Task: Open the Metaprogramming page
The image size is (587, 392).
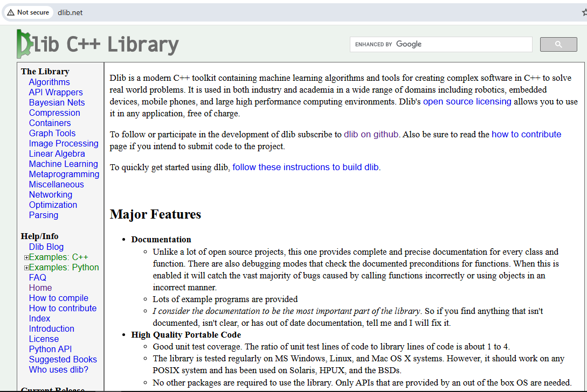Action: click(64, 174)
